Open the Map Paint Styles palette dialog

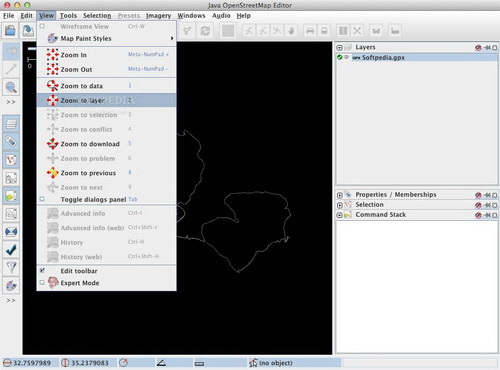click(x=11, y=285)
